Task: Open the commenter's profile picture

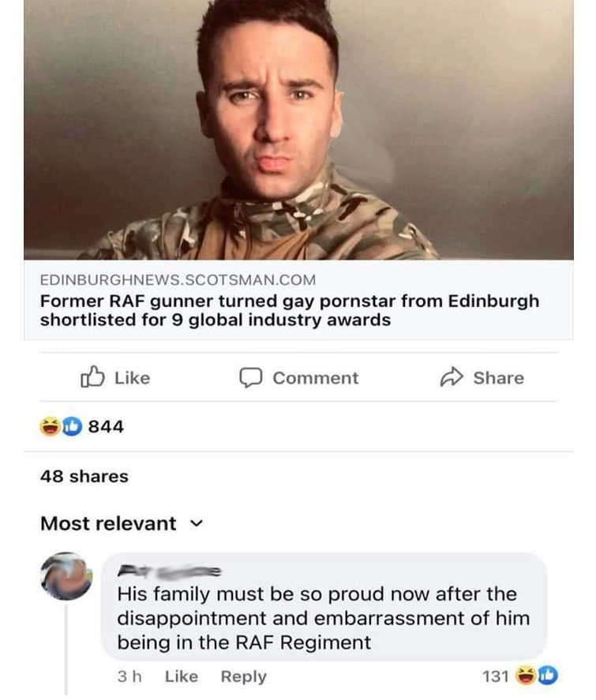Action: click(66, 576)
